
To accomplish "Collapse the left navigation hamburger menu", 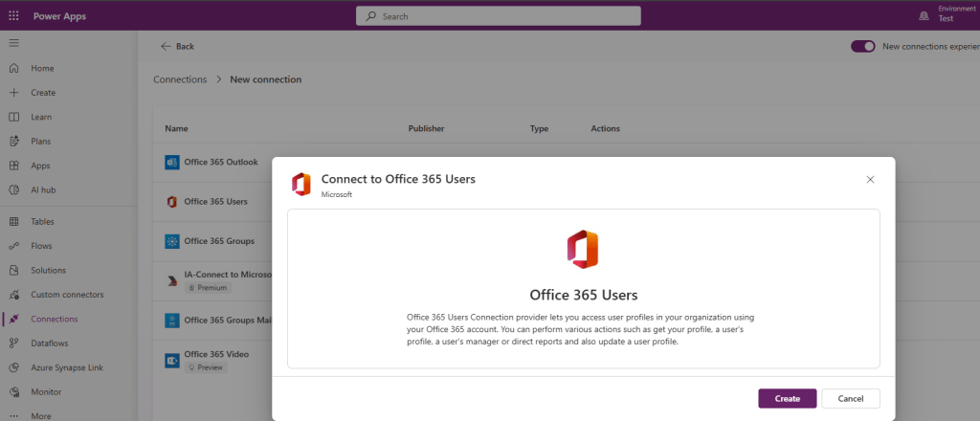I will coord(13,44).
